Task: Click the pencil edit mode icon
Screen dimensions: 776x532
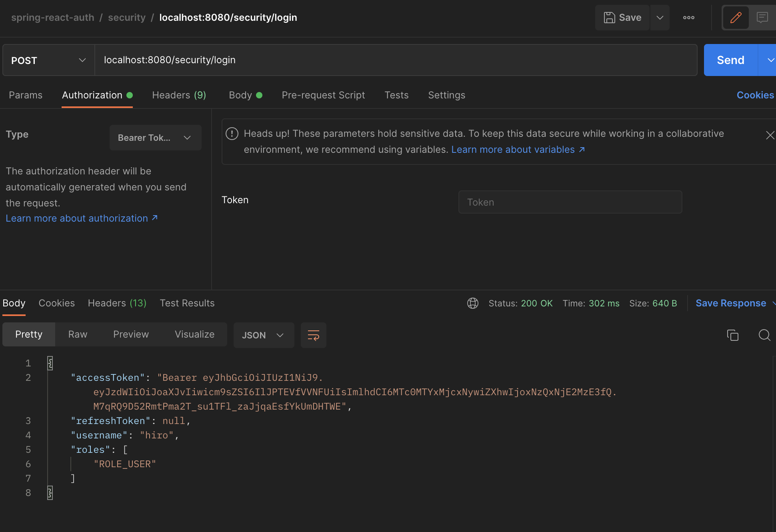Action: coord(735,18)
